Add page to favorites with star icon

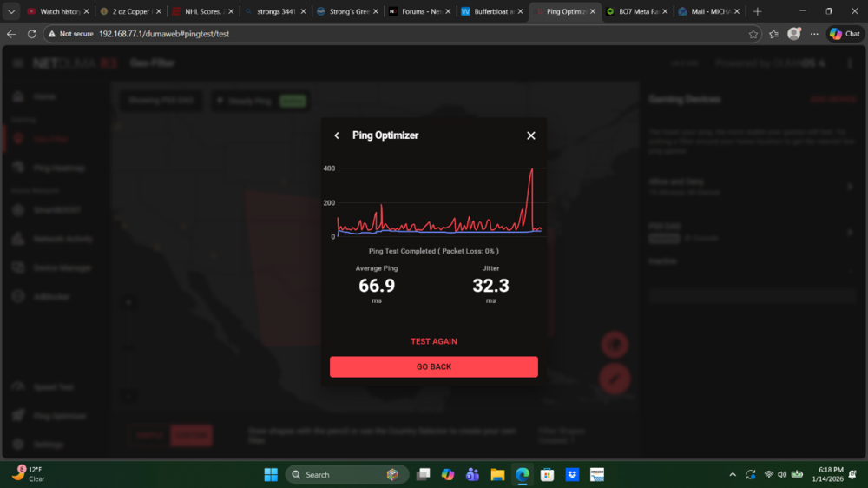753,34
